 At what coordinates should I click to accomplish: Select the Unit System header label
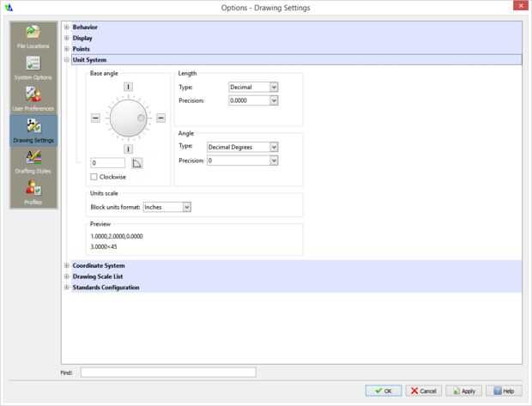(89, 60)
